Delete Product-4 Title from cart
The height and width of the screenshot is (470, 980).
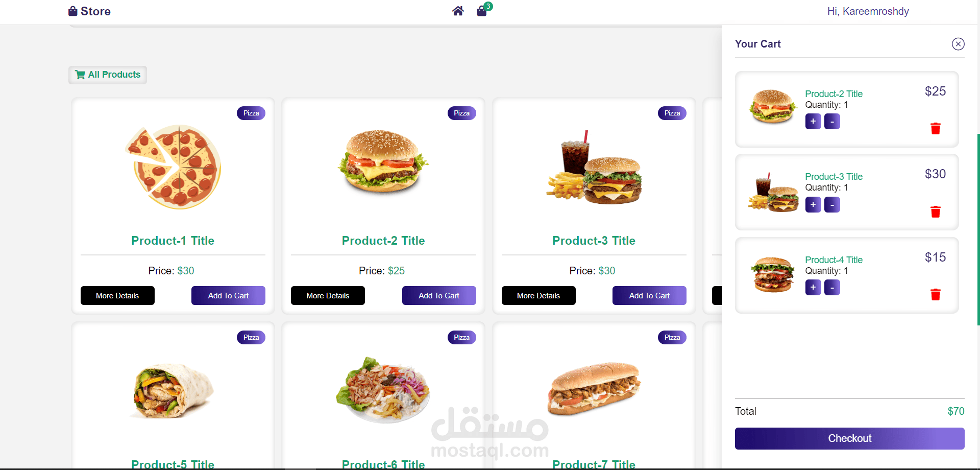(x=936, y=294)
